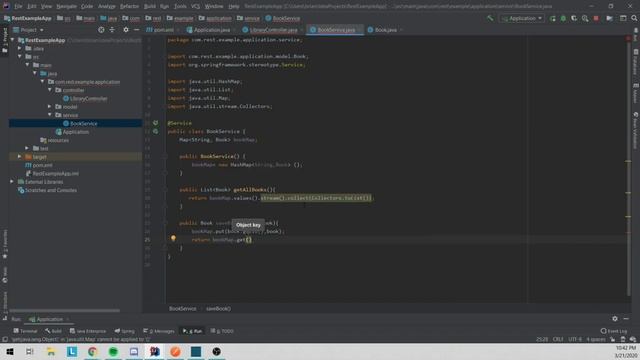Open Chrome from the taskbar
The width and height of the screenshot is (640, 360).
tap(92, 351)
